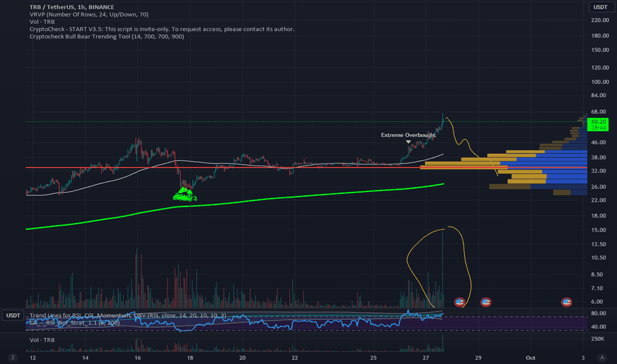Click the TRB / TetherUS, 1h, BINANCE title
This screenshot has height=364, width=617.
click(72, 7)
